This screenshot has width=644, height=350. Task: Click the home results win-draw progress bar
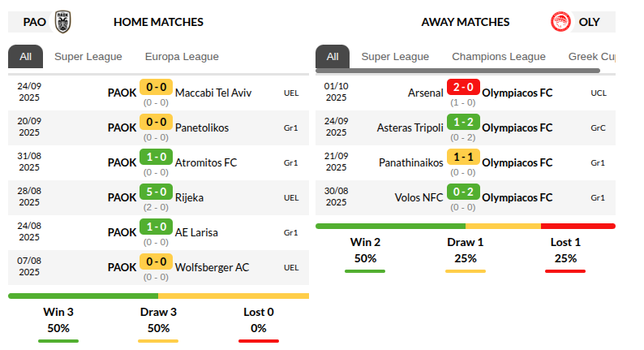pos(158,296)
